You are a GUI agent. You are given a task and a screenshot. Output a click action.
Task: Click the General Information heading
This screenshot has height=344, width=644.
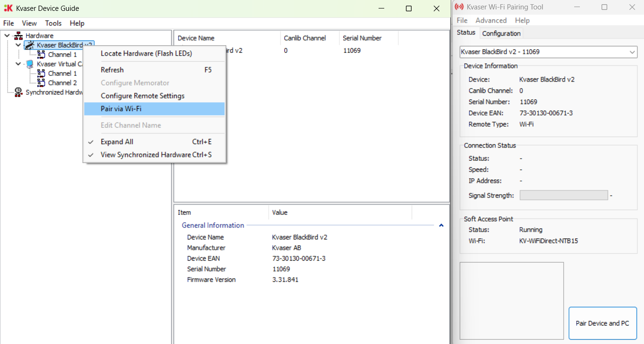[213, 225]
